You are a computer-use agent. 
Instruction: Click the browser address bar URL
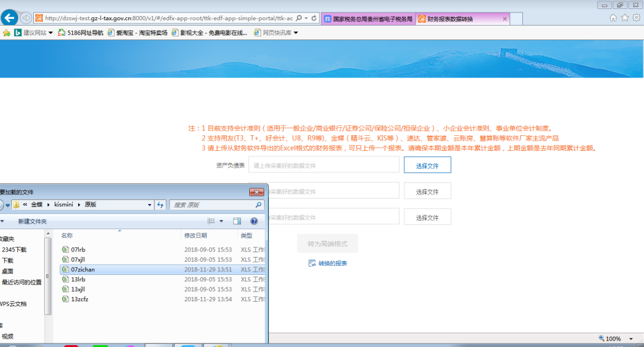point(169,18)
